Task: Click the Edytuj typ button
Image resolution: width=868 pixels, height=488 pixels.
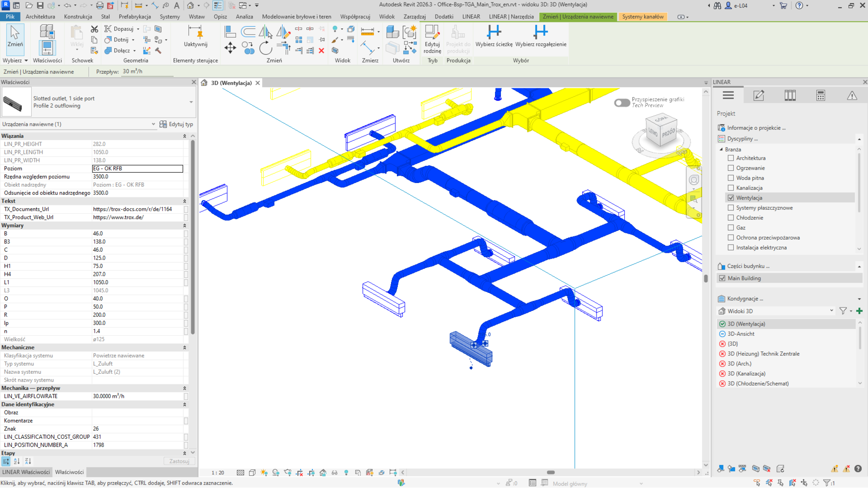Action: pos(177,124)
